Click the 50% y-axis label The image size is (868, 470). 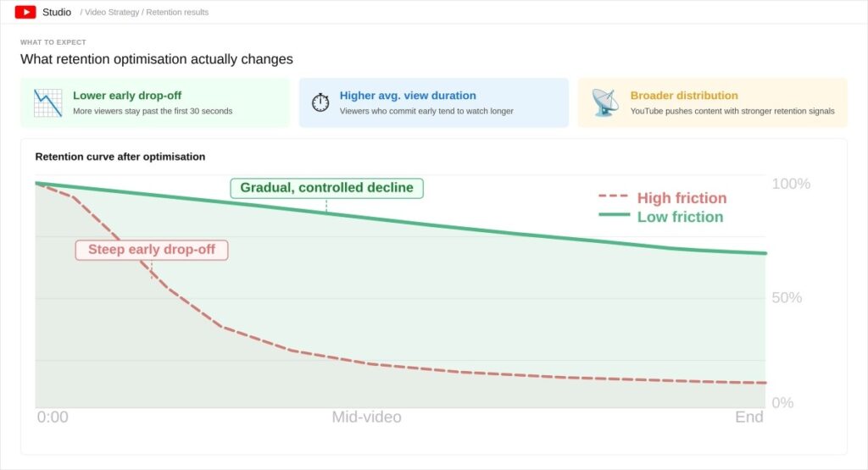787,298
